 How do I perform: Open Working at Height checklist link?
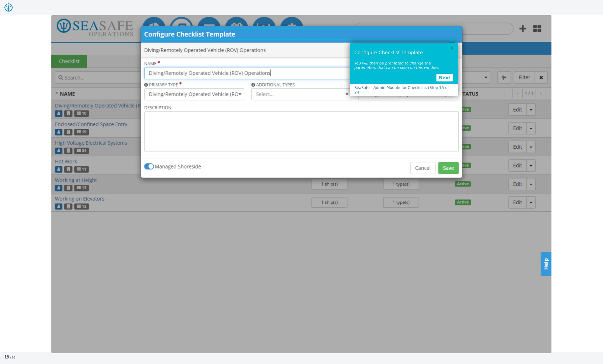tap(76, 180)
